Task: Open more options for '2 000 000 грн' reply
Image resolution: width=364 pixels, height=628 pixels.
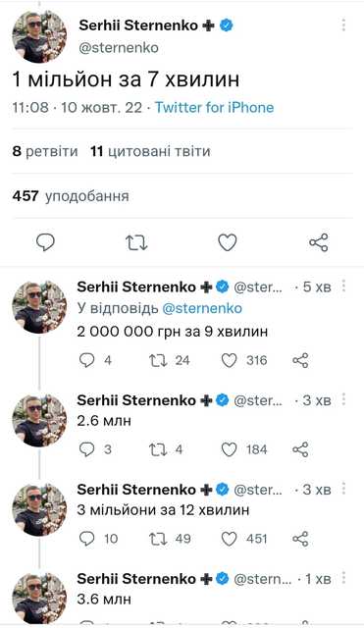Action: click(343, 287)
